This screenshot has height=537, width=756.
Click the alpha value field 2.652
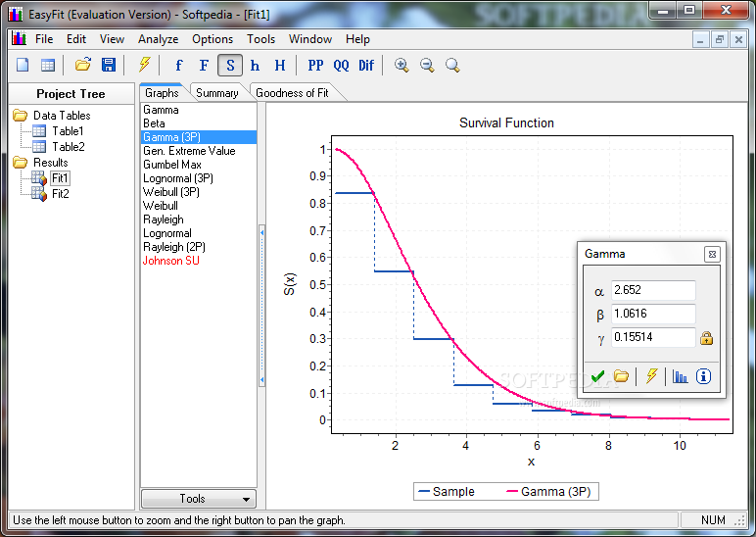pyautogui.click(x=653, y=290)
